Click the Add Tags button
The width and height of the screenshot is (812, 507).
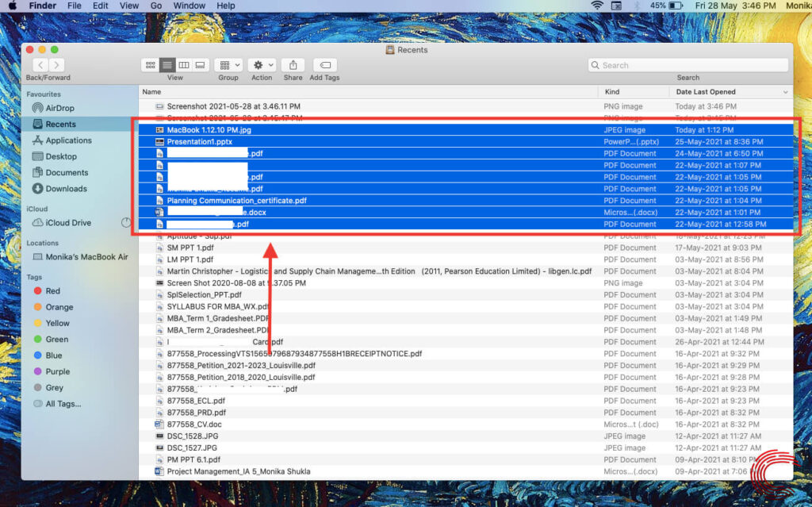324,65
